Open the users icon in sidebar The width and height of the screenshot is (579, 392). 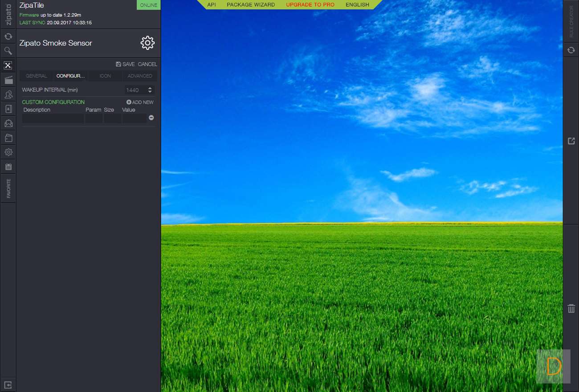8,94
